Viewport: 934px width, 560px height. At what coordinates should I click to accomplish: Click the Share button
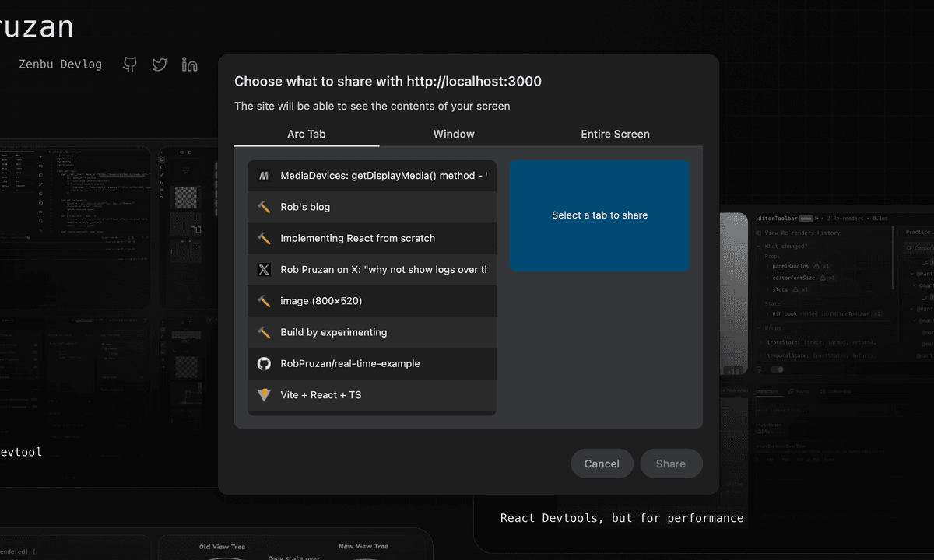[671, 464]
